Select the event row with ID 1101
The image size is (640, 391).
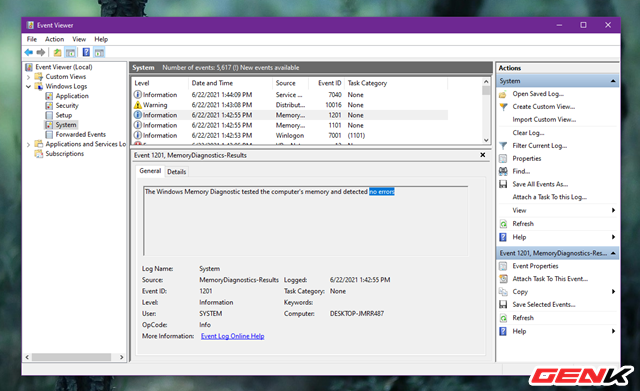point(290,125)
